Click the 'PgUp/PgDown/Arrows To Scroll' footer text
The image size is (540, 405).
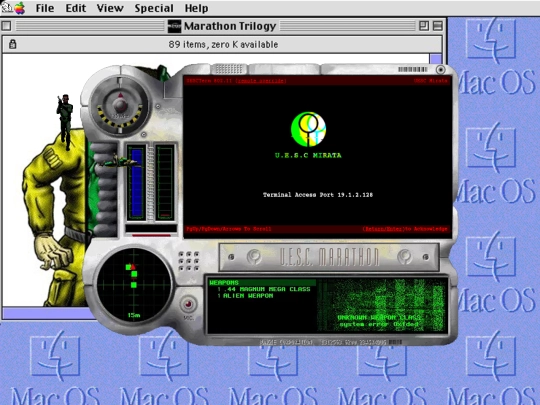click(229, 229)
